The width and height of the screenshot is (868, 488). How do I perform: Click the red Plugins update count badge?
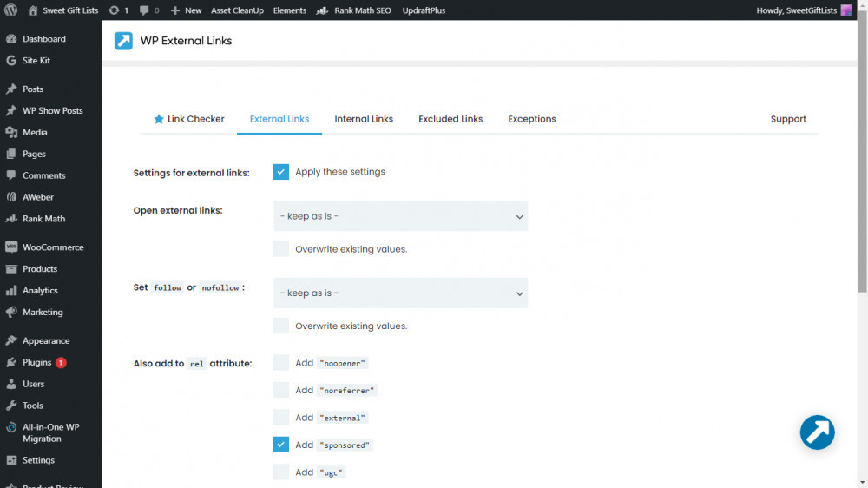[x=61, y=363]
